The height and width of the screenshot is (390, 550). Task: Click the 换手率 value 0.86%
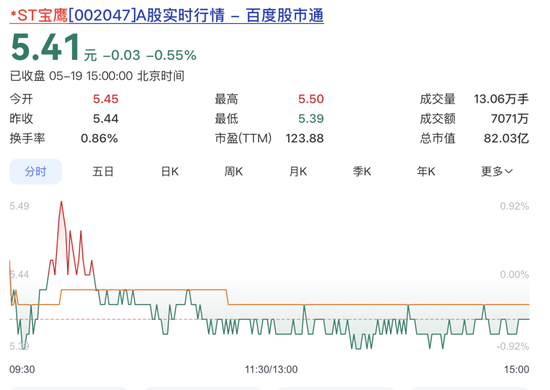[x=99, y=138]
